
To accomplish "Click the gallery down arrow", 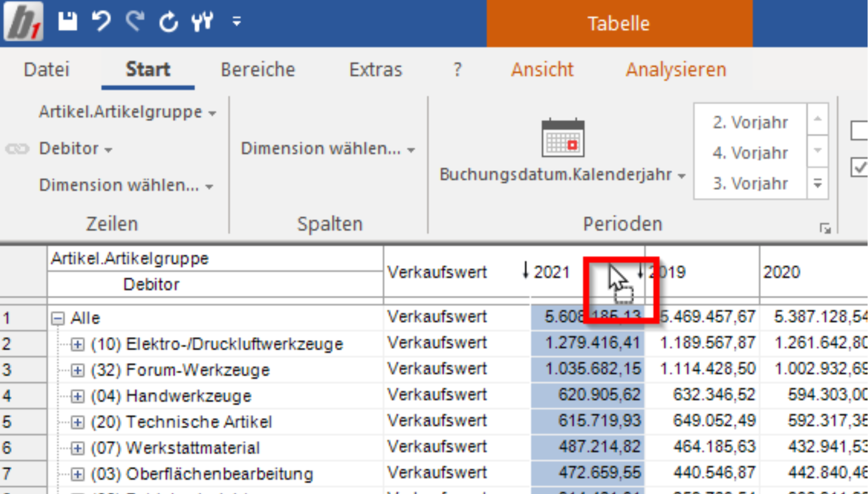I will pyautogui.click(x=818, y=151).
